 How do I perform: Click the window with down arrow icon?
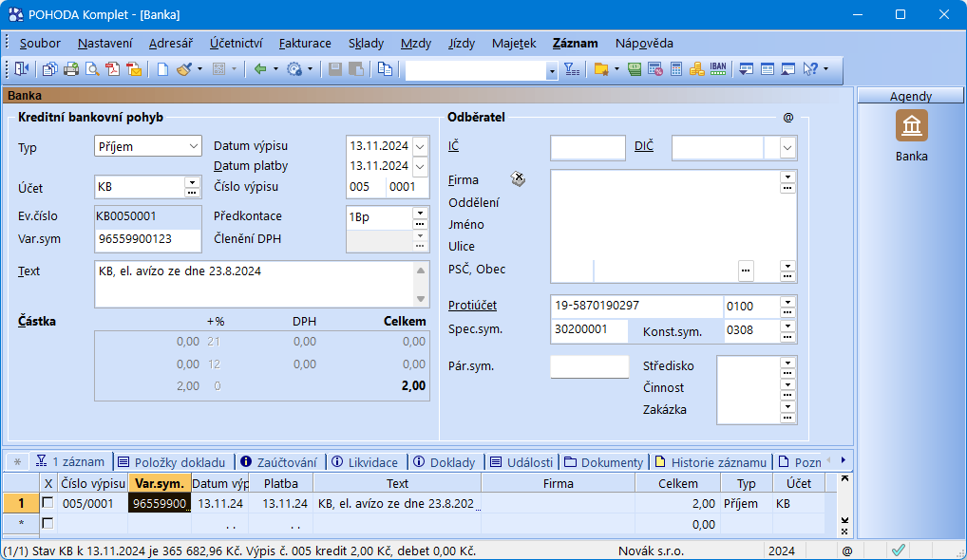tap(747, 69)
